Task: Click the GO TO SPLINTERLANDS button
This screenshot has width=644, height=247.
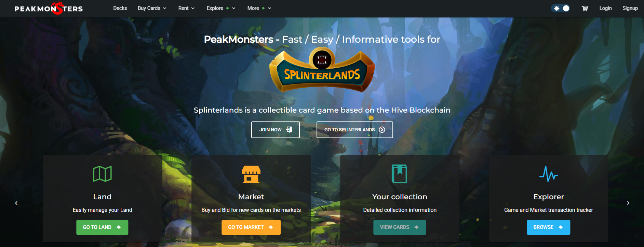Action: 355,130
